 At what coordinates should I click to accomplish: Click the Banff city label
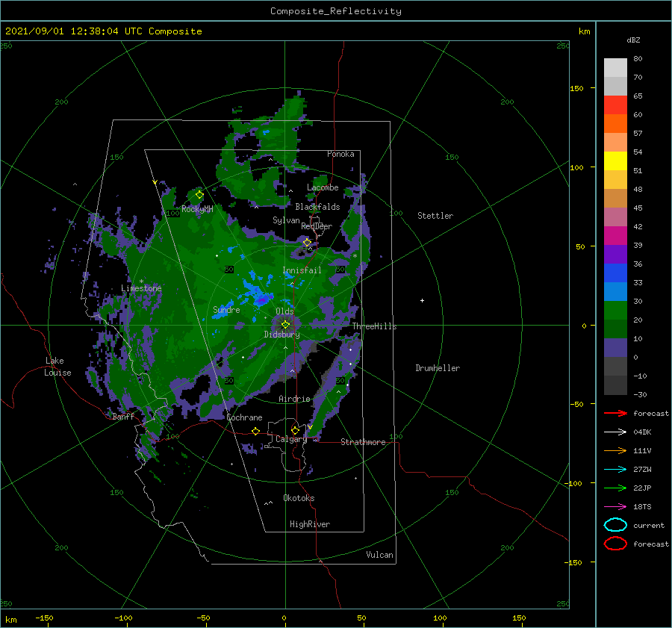[x=123, y=417]
